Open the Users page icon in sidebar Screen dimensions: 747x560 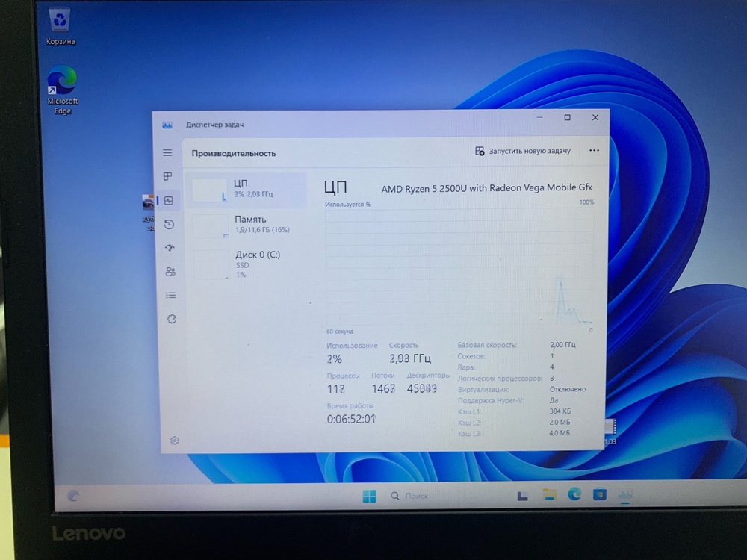(170, 272)
